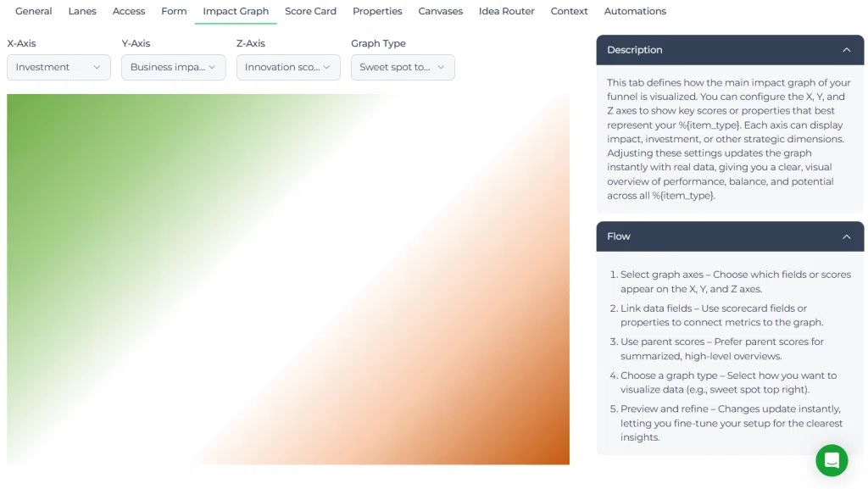Switch to the Properties tab

click(x=377, y=11)
